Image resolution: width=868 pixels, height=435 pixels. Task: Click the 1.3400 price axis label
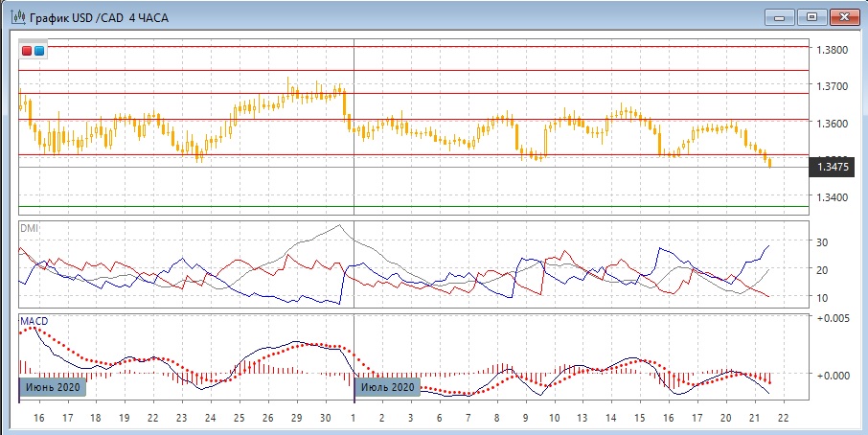click(x=830, y=197)
